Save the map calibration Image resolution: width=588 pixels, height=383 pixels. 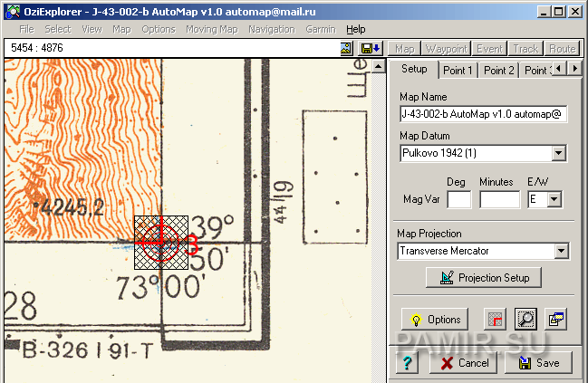click(538, 362)
